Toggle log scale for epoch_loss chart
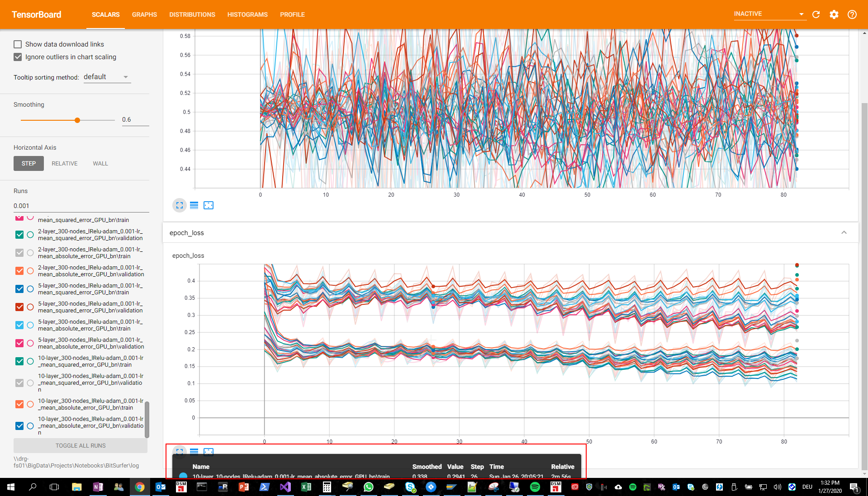This screenshot has height=496, width=868. click(194, 451)
